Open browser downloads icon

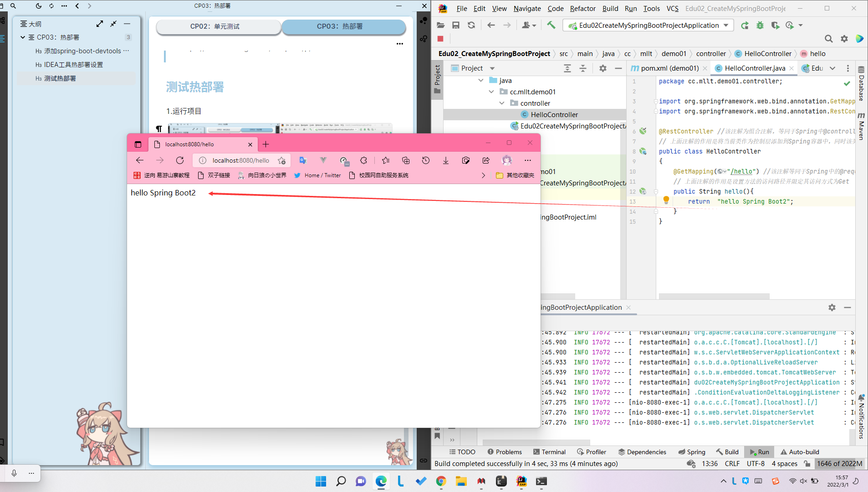point(446,160)
